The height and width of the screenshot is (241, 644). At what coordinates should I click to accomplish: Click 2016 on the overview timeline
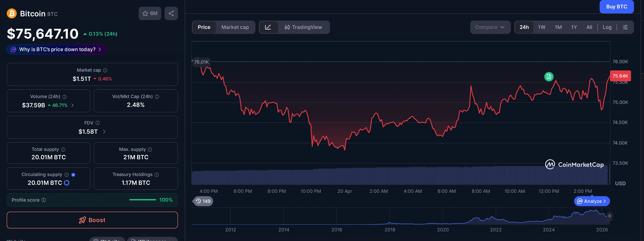tap(337, 230)
